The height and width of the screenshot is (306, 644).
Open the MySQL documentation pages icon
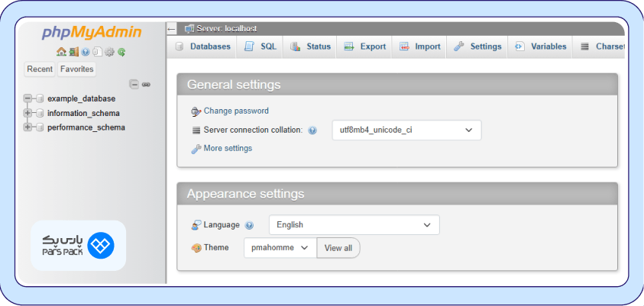tap(97, 52)
